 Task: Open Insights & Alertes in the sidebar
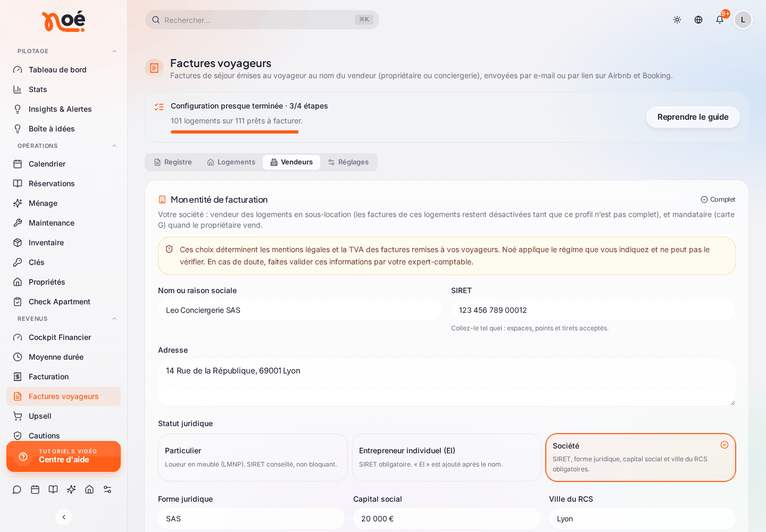tap(63, 109)
